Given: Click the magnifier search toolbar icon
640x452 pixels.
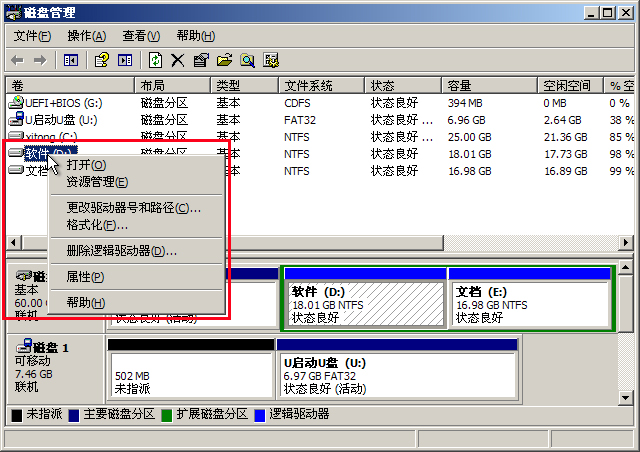Looking at the screenshot, I should [x=247, y=60].
